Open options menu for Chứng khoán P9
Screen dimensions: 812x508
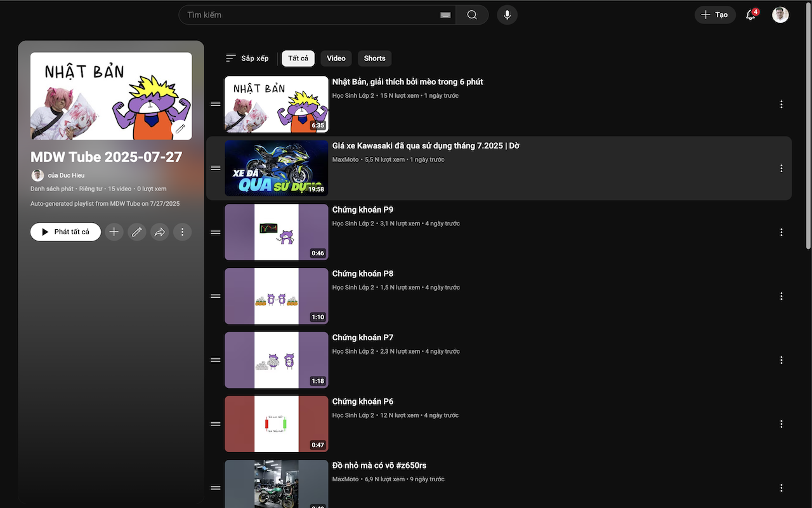[x=781, y=232]
